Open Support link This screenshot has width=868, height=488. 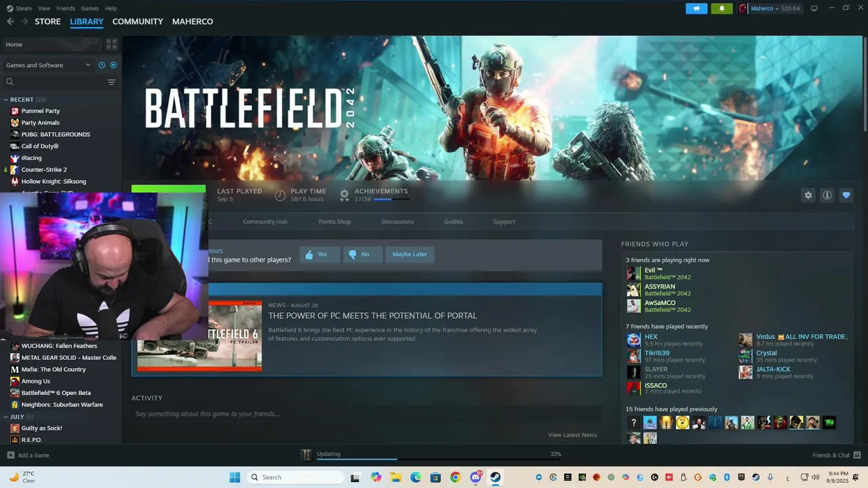(x=504, y=222)
